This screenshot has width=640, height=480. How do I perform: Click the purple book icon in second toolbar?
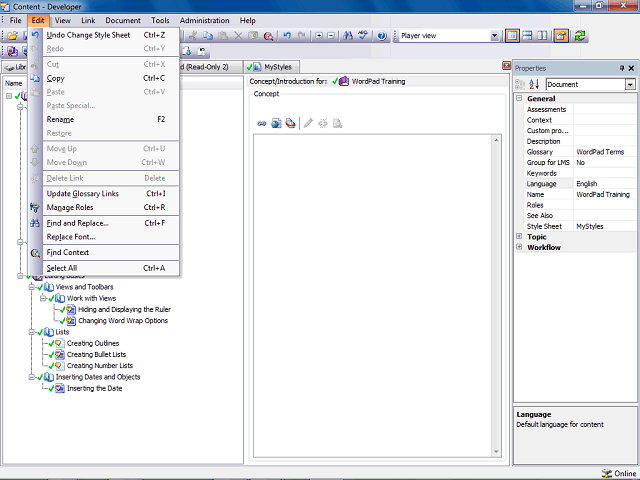pyautogui.click(x=12, y=51)
